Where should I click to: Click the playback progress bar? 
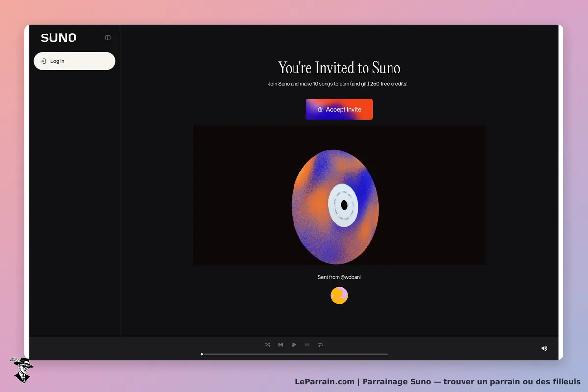294,354
